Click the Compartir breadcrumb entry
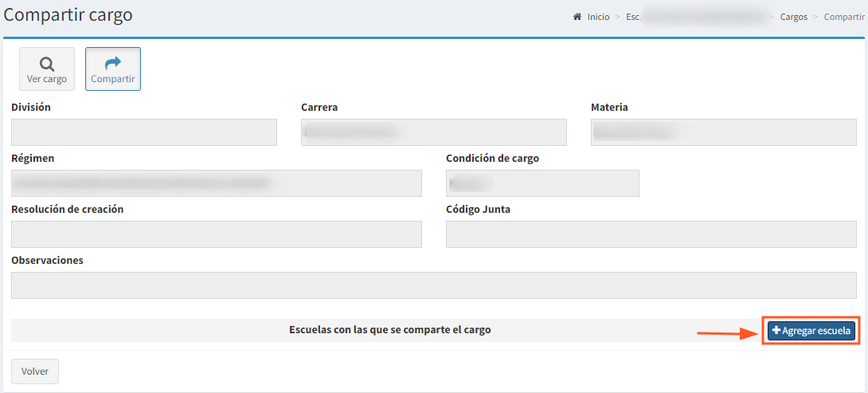 844,17
